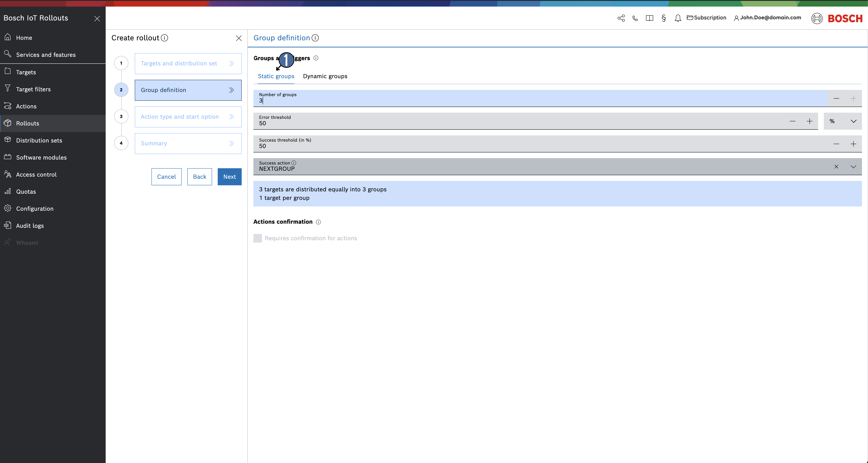Decrease Error threshold with minus

click(x=793, y=121)
